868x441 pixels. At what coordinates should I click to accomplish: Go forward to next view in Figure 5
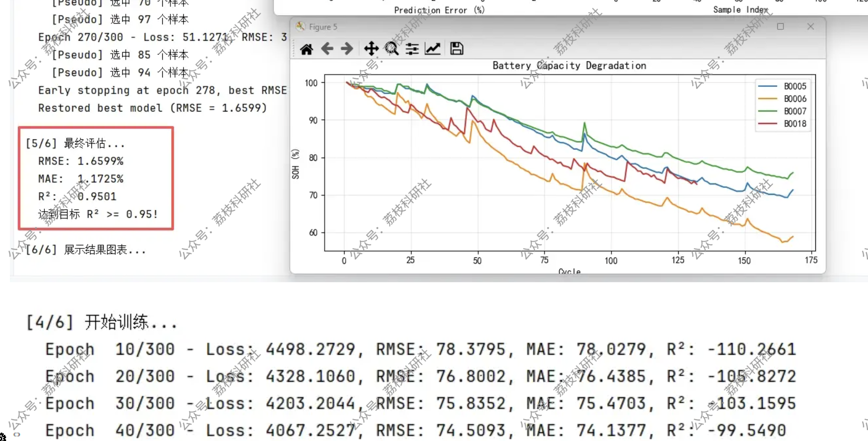347,49
